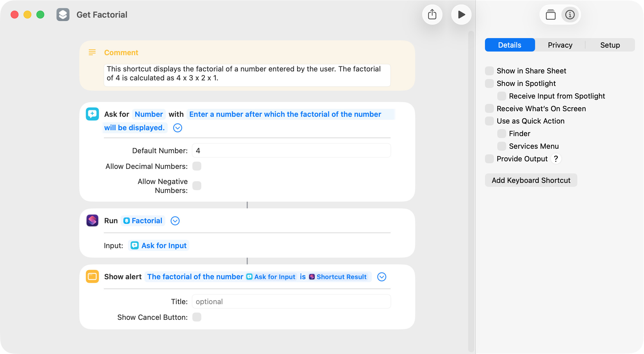Screen dimensions: 644x354
Task: Click the alert Title input field
Action: 291,302
